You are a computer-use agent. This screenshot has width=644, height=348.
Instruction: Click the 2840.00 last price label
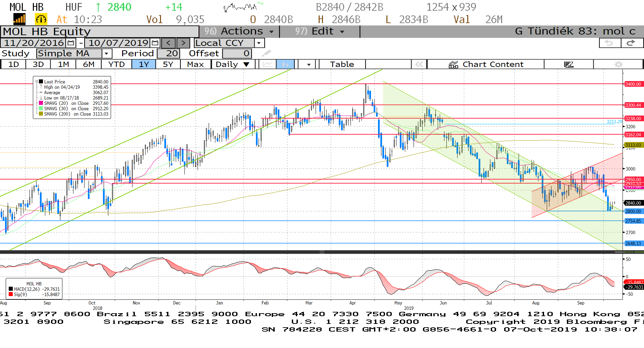coord(633,203)
